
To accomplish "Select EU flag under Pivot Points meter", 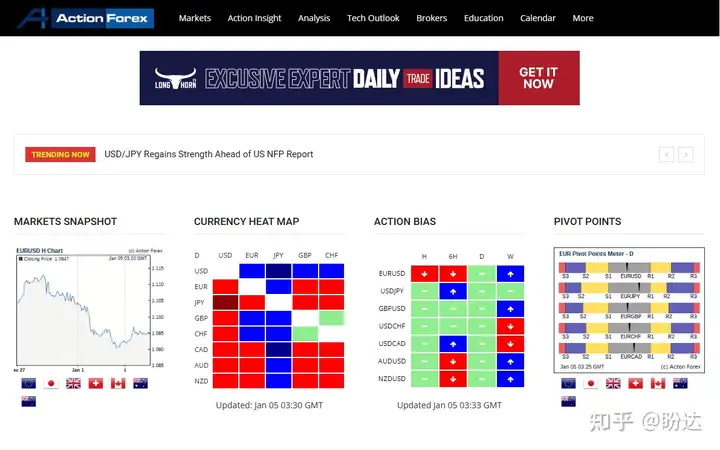I will point(568,383).
